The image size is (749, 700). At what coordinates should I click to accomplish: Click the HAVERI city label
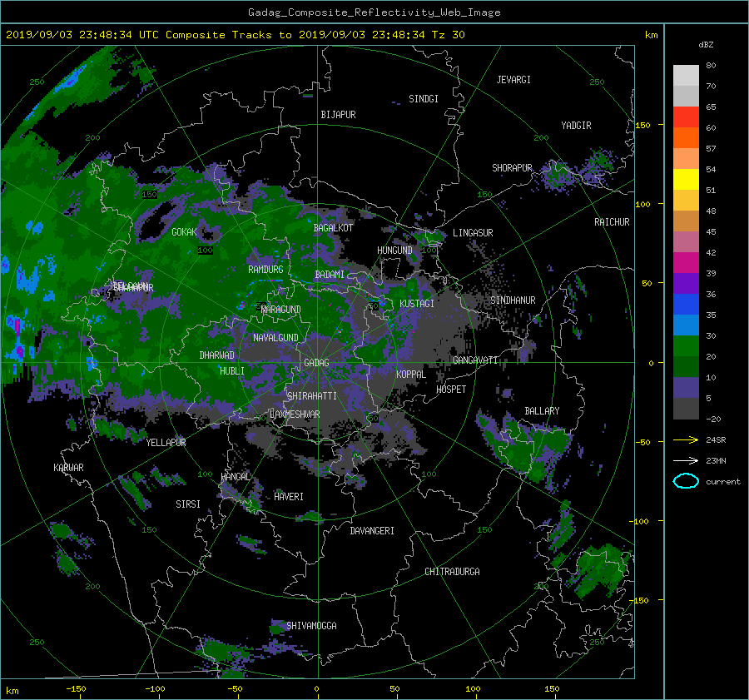pyautogui.click(x=289, y=497)
